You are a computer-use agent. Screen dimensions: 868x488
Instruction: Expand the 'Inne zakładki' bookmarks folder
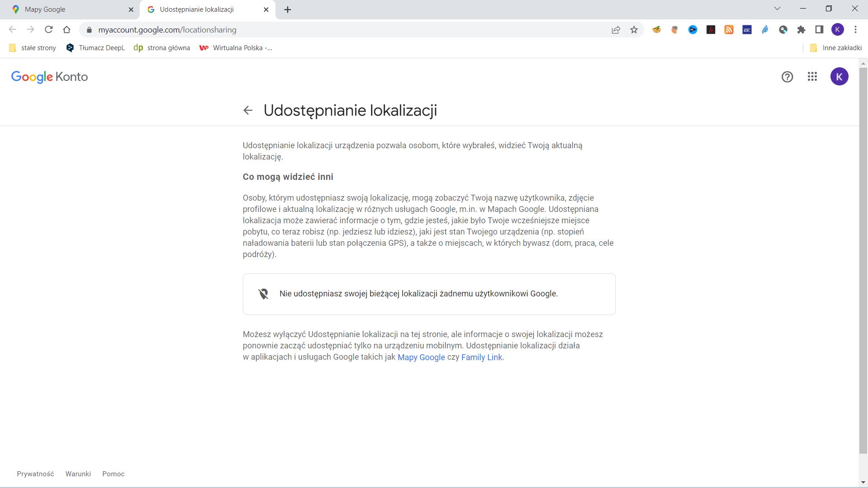836,47
